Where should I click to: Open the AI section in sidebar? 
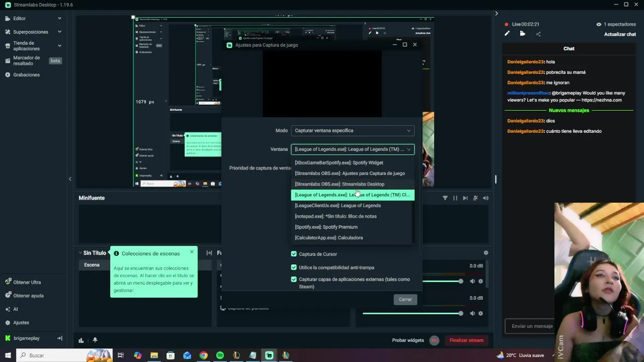pyautogui.click(x=15, y=309)
